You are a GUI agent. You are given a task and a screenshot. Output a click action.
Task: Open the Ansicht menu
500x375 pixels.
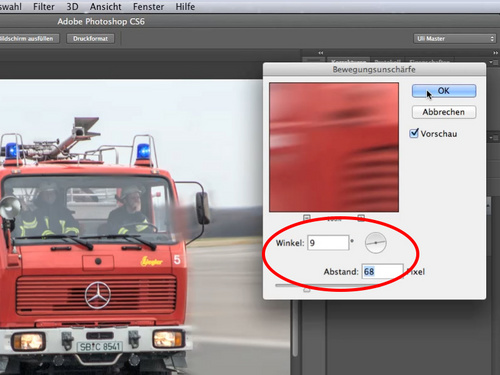click(105, 7)
